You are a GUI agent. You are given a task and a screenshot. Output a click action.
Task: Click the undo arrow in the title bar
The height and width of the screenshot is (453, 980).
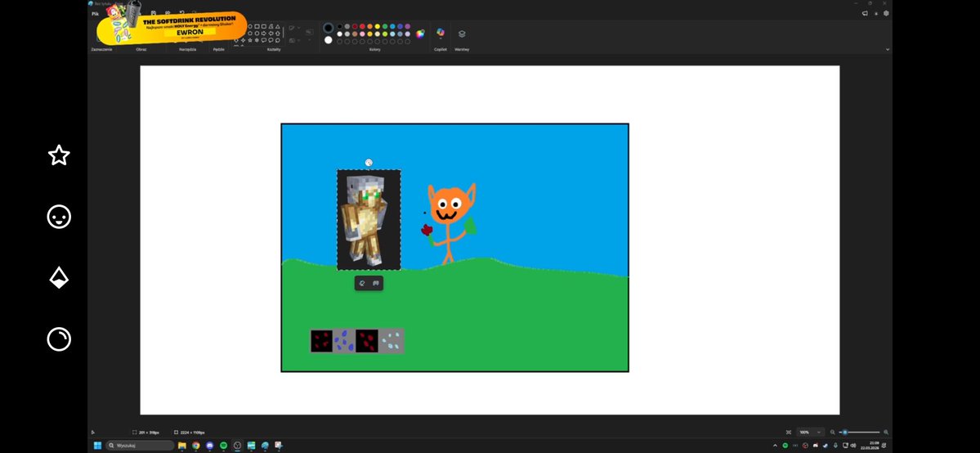[x=181, y=12]
